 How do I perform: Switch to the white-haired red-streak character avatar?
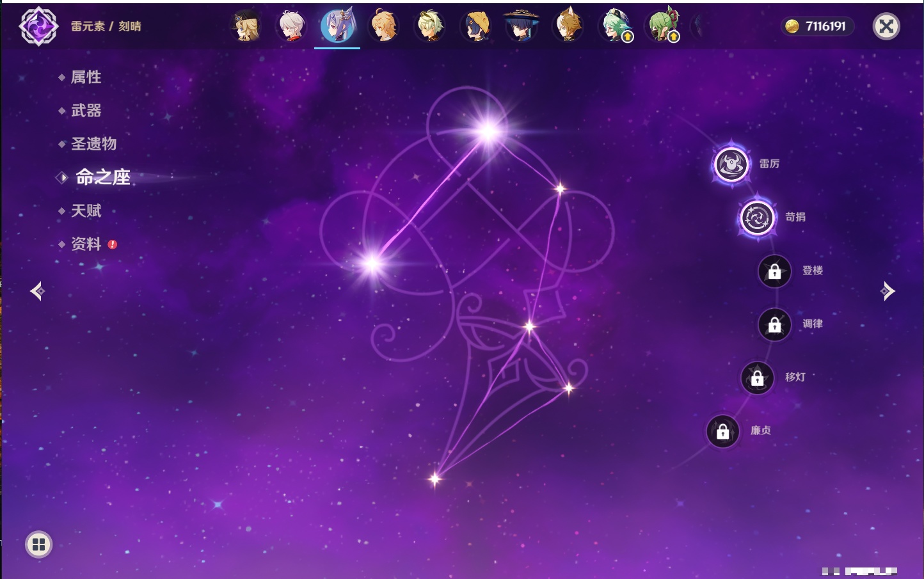[292, 26]
